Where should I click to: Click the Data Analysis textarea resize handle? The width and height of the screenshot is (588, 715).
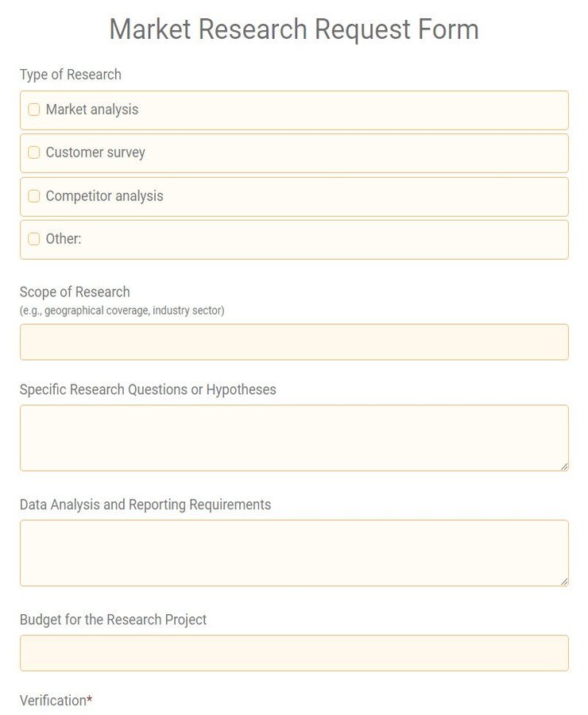pyautogui.click(x=564, y=582)
